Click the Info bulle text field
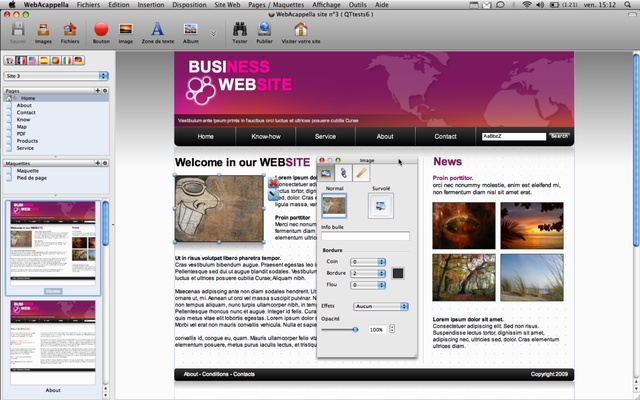 click(x=365, y=236)
